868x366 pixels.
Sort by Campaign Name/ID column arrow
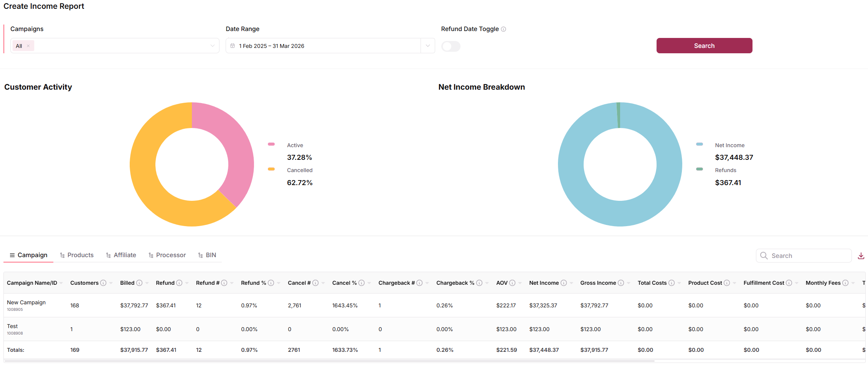pyautogui.click(x=61, y=283)
